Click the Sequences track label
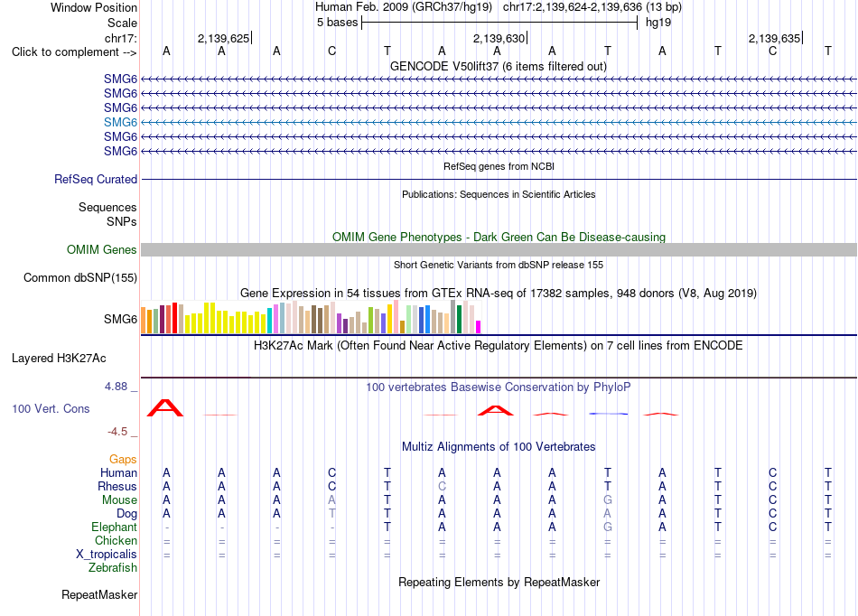The image size is (858, 616). click(x=107, y=208)
